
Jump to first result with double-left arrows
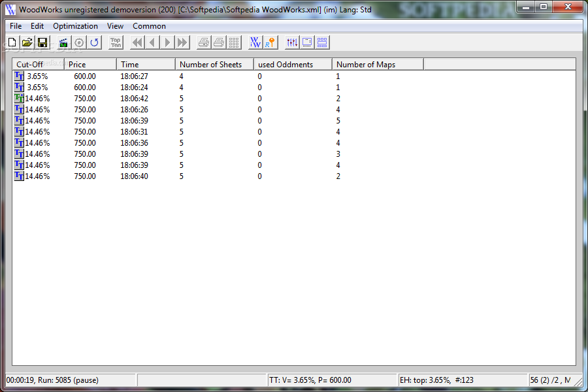coord(137,42)
